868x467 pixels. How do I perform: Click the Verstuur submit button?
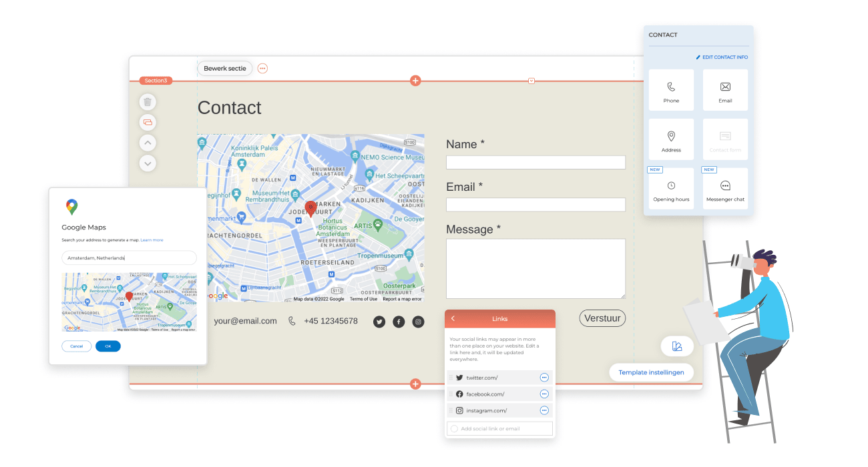click(x=602, y=318)
